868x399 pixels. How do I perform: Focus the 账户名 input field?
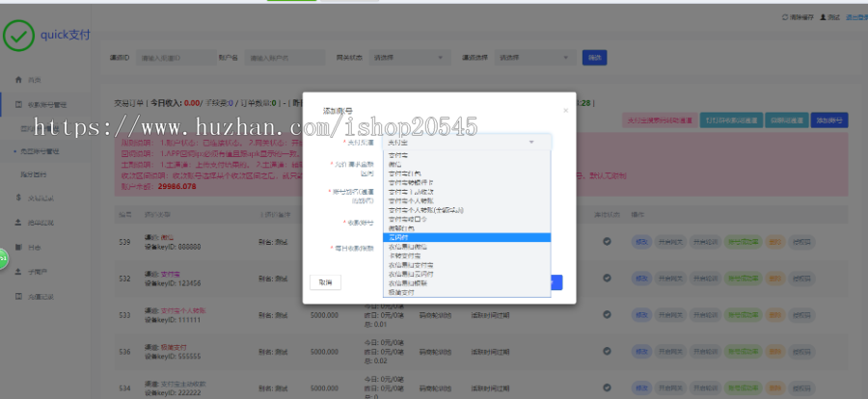(285, 58)
